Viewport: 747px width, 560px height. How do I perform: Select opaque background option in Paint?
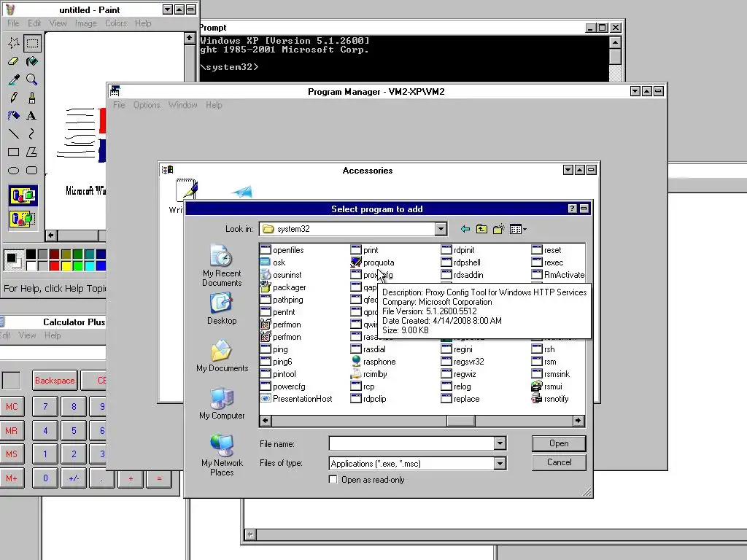coord(23,195)
